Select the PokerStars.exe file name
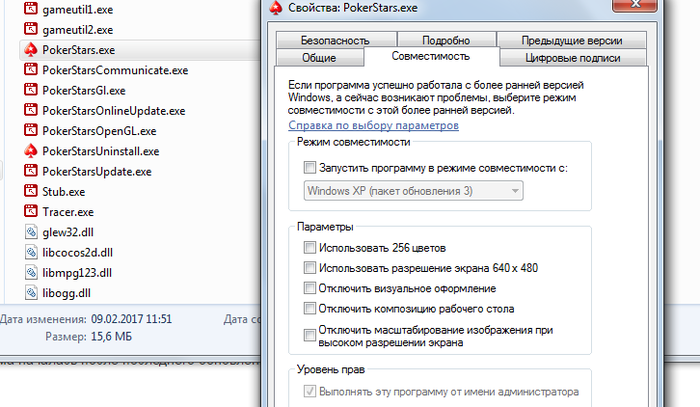This screenshot has width=700, height=407. pyautogui.click(x=79, y=50)
